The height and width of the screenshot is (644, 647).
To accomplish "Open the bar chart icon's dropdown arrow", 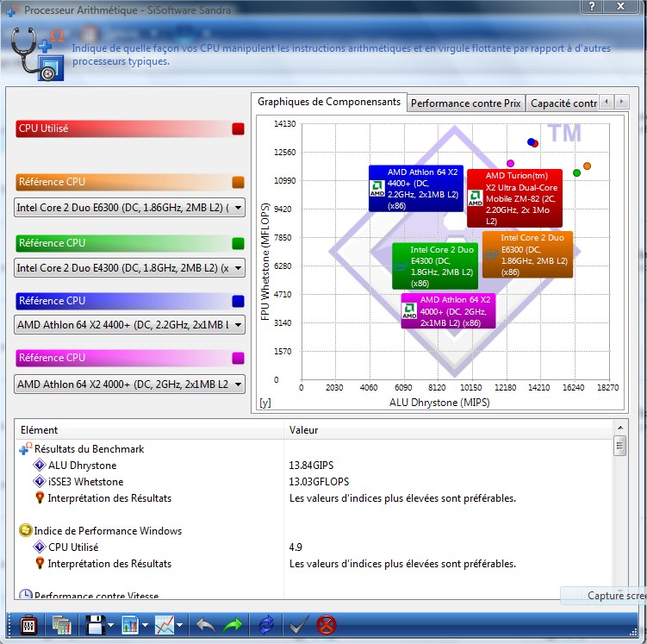I will click(x=145, y=625).
